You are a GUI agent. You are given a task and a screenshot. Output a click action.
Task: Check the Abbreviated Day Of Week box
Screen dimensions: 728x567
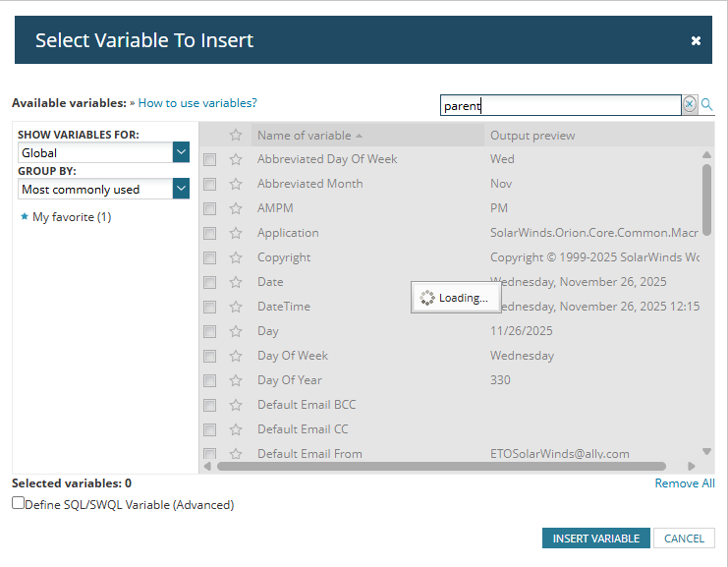coord(210,160)
